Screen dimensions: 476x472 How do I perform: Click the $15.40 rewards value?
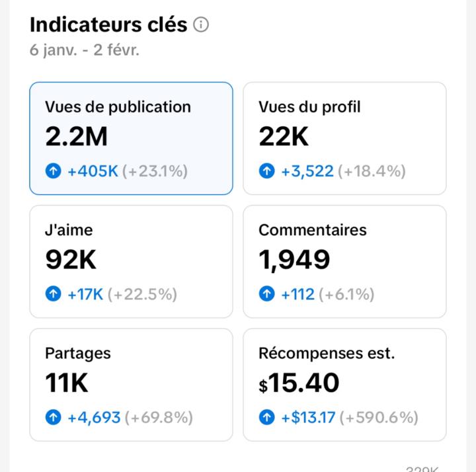[299, 383]
